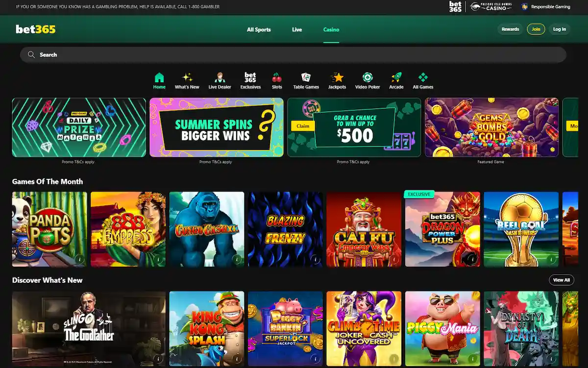Launch King Kong Splash

tap(207, 329)
